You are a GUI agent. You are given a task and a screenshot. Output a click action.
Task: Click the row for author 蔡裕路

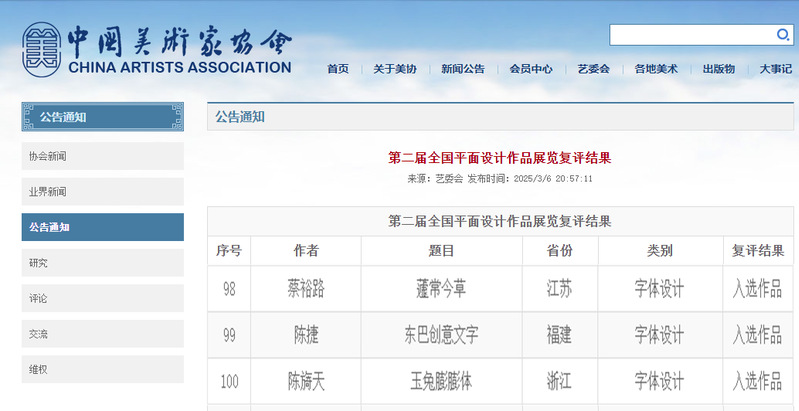pos(305,289)
